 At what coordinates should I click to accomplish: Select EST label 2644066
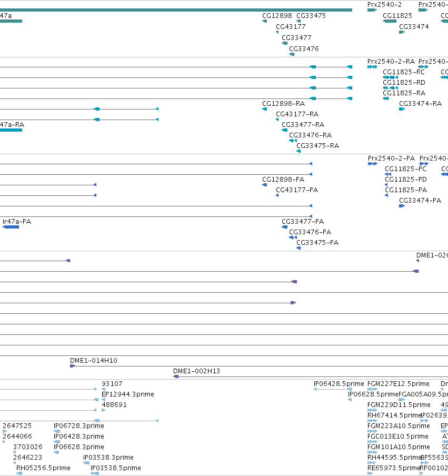17,437
